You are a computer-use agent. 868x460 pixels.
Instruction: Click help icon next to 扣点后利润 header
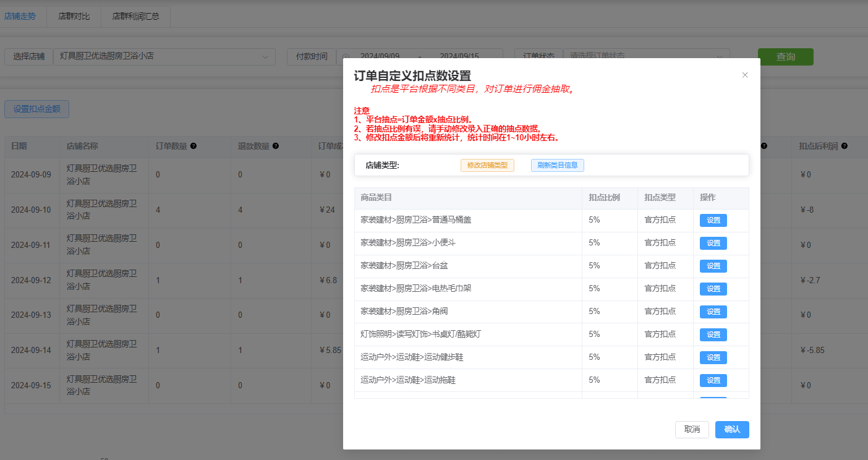844,147
